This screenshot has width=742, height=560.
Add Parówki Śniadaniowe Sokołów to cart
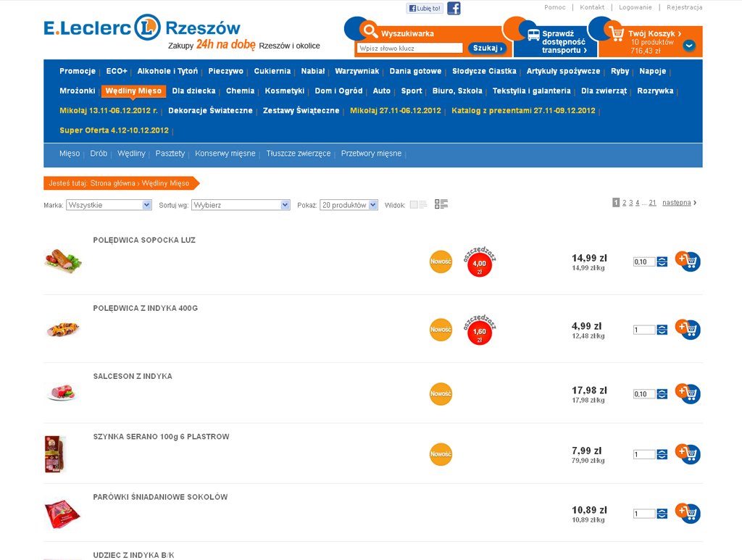[x=688, y=513]
